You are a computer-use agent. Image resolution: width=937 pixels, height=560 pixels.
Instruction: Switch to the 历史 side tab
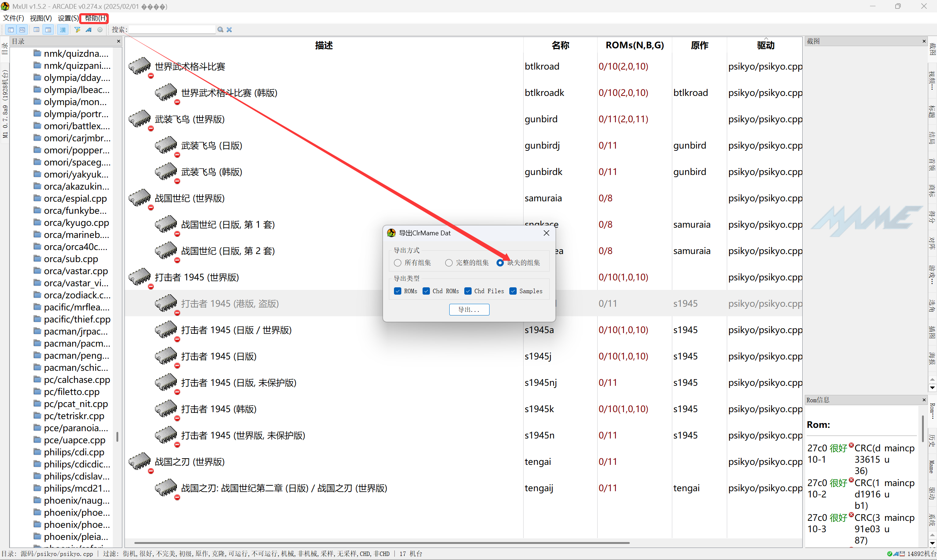[932, 440]
